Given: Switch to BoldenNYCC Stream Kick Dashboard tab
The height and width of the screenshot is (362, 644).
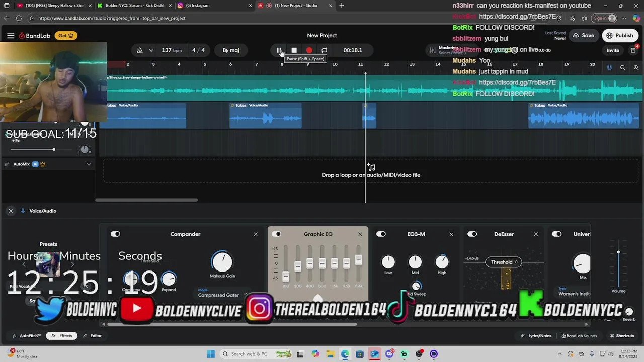Looking at the screenshot, I should tap(133, 6).
